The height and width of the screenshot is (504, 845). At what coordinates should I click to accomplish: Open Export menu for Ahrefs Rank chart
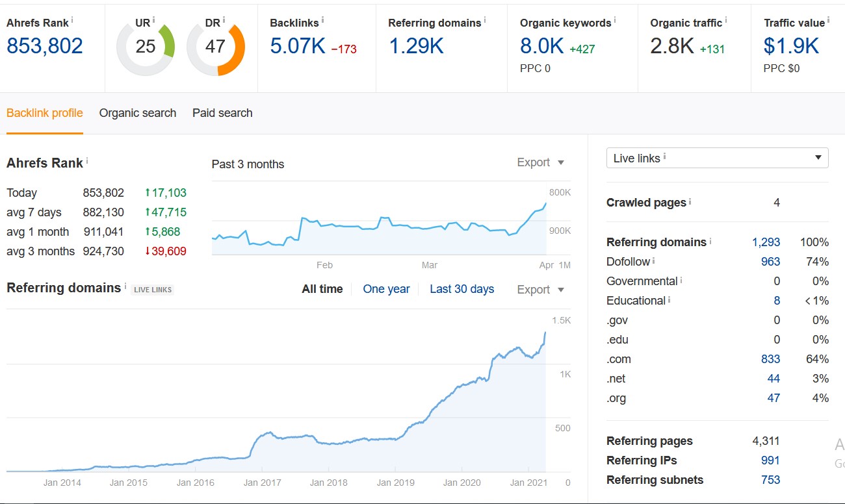(541, 162)
